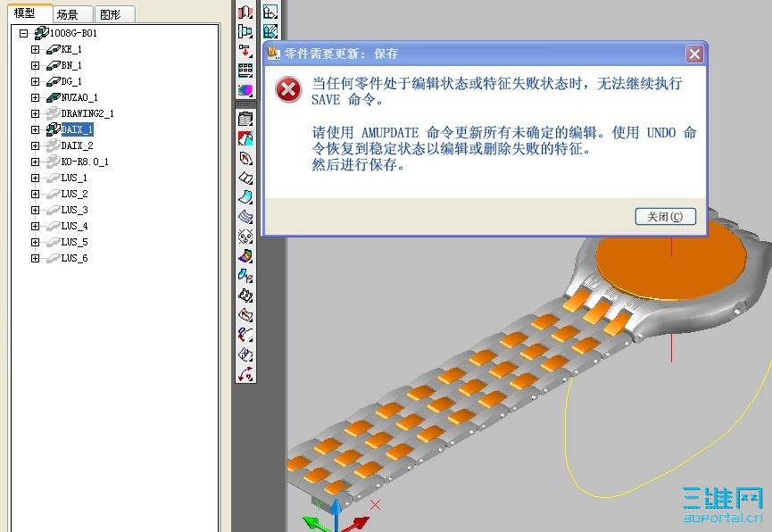Switch to the 场景 tab
Screen dimensions: 772x532
tap(72, 14)
